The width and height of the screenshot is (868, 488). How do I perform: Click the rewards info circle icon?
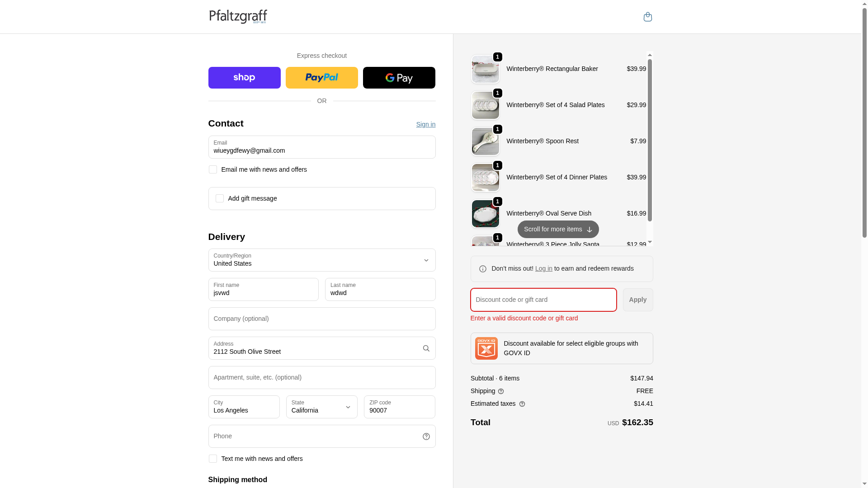[483, 269]
